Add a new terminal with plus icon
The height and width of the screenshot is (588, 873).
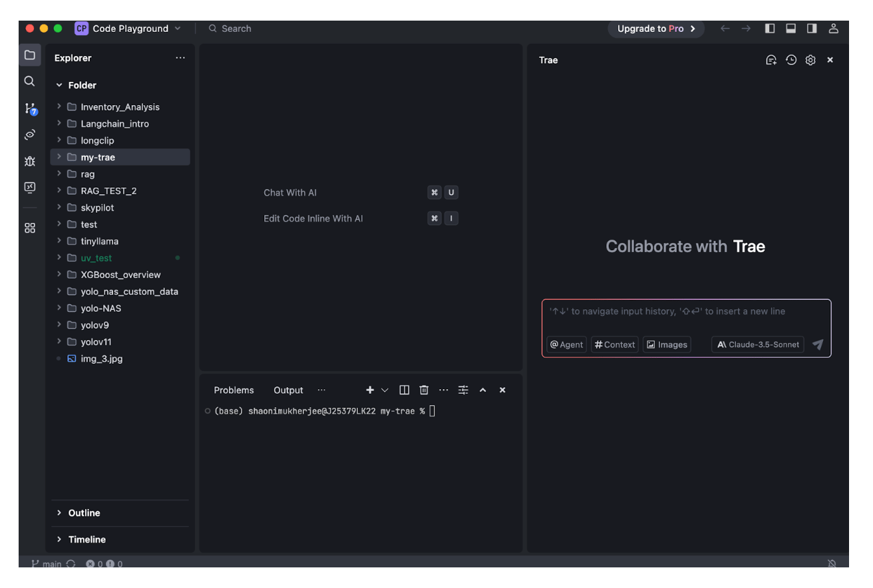(370, 390)
